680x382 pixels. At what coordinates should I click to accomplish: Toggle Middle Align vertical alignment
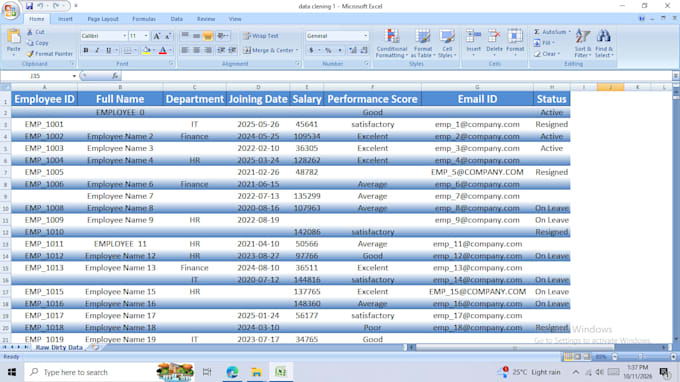pos(196,36)
